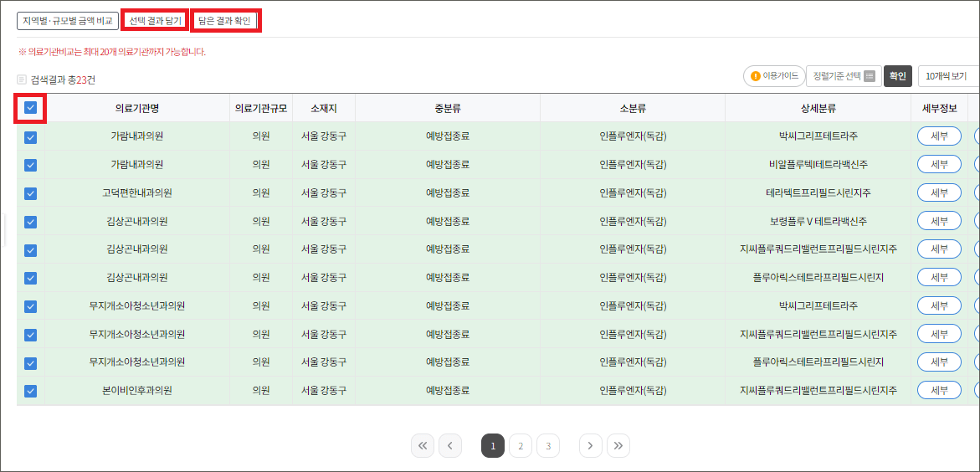This screenshot has height=472, width=980.
Task: Open 세부 for 김상곤내과의원 지씨플루쿼드리밸런트 row
Action: click(x=939, y=249)
